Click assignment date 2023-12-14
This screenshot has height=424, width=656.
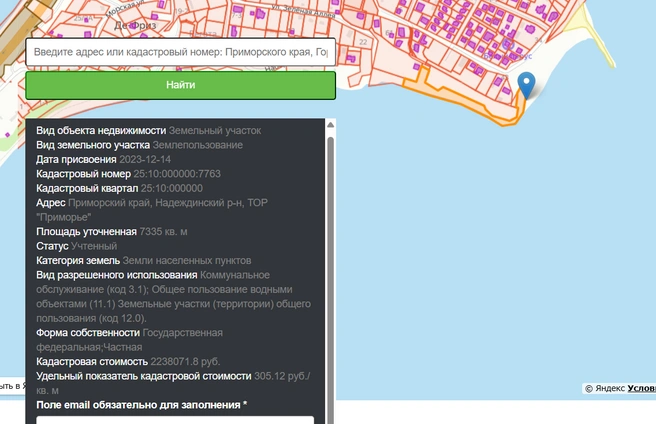(145, 159)
